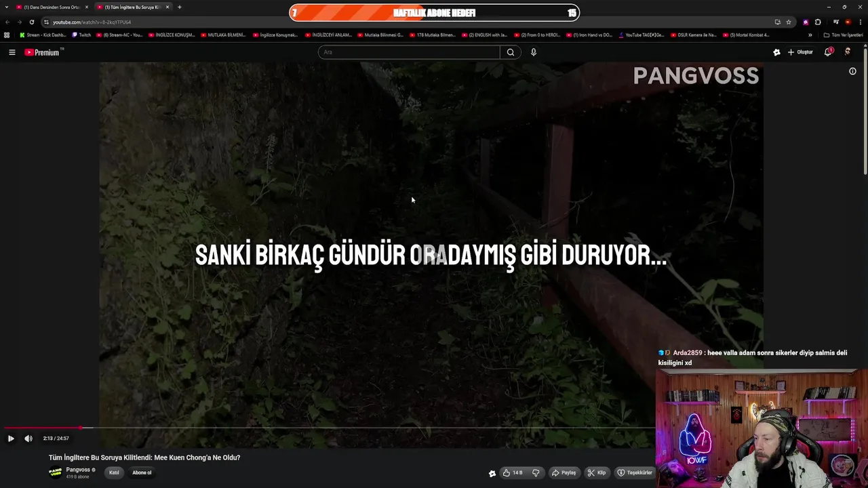Open the 'Paylaş' share button
The width and height of the screenshot is (868, 488).
coord(564,472)
